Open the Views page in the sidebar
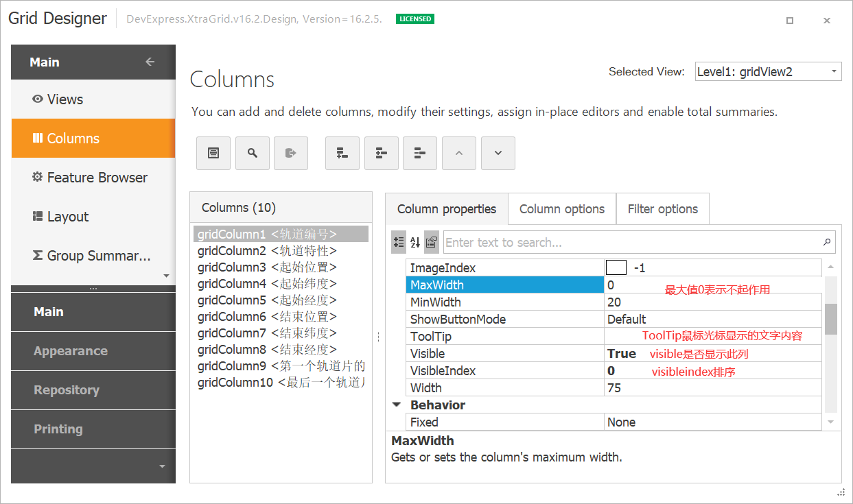Viewport: 853px width, 504px height. click(93, 99)
